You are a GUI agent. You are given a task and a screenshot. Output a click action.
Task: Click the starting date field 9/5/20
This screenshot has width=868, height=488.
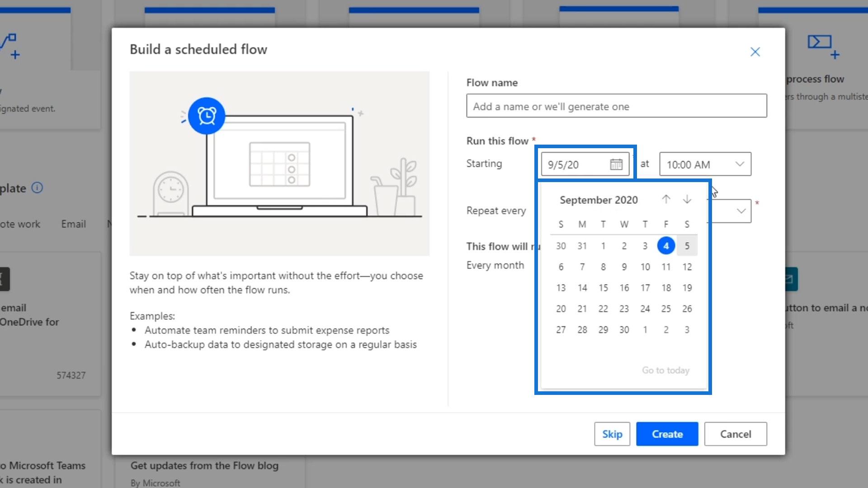pos(574,164)
